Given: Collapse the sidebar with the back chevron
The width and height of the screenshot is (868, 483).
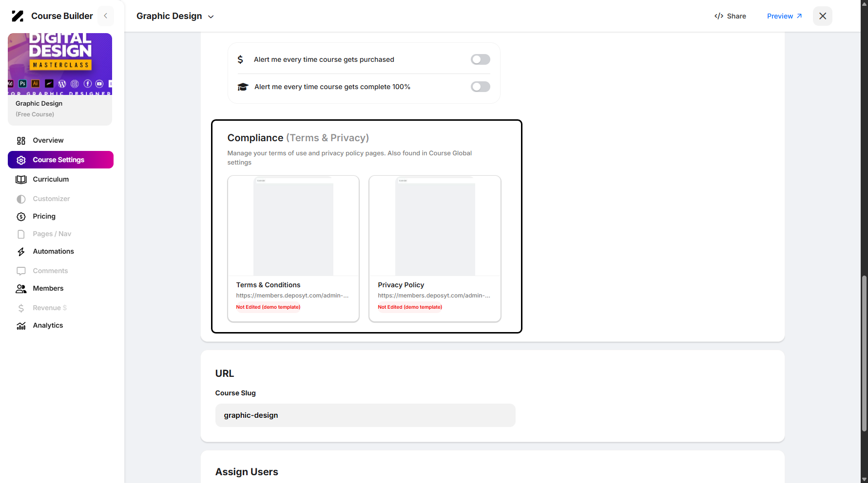Looking at the screenshot, I should click(106, 16).
